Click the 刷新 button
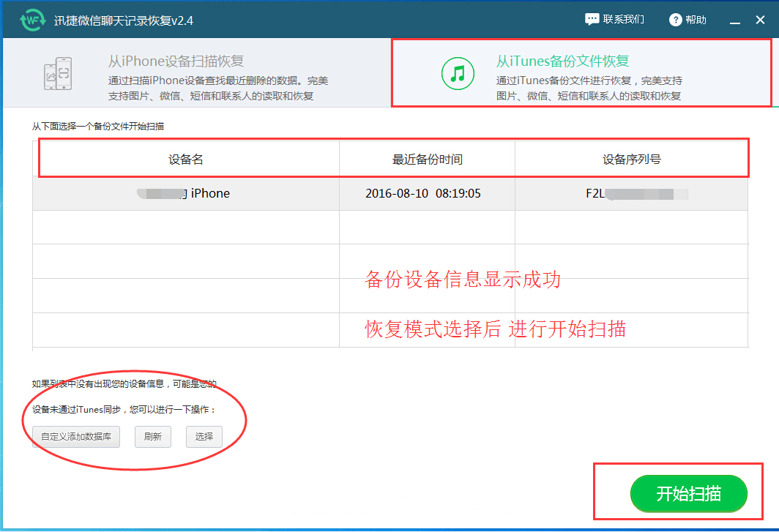Screen dimensions: 779x532 [x=153, y=437]
